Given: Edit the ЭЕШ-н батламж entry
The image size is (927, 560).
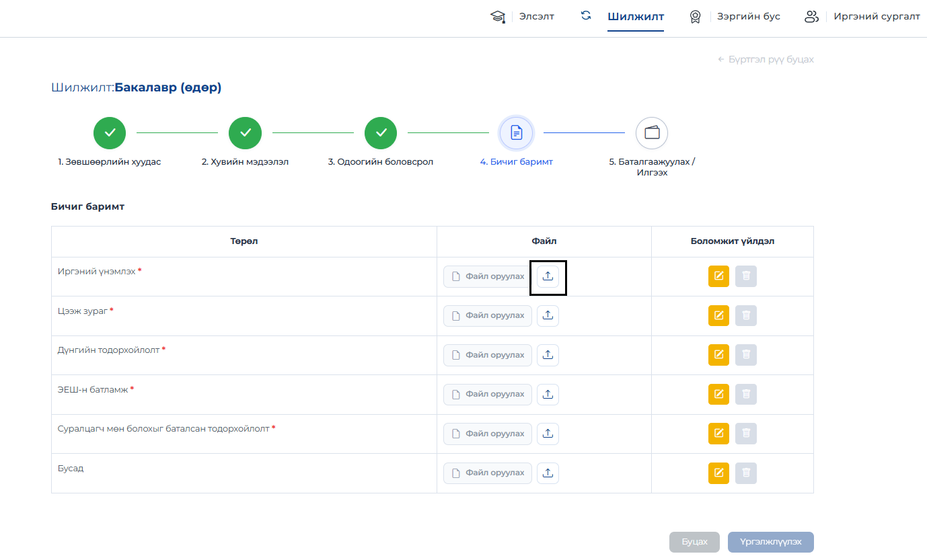Looking at the screenshot, I should click(x=718, y=395).
